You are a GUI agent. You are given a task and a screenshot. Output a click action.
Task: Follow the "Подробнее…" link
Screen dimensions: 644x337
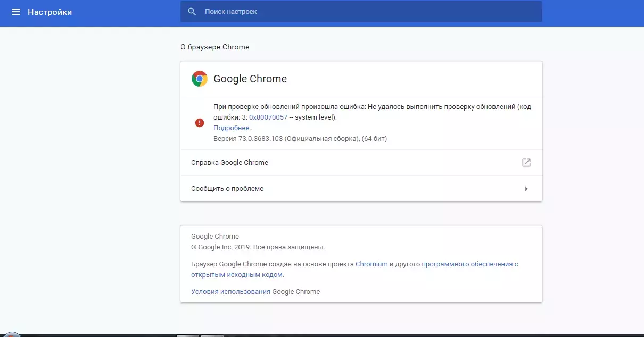pyautogui.click(x=234, y=128)
